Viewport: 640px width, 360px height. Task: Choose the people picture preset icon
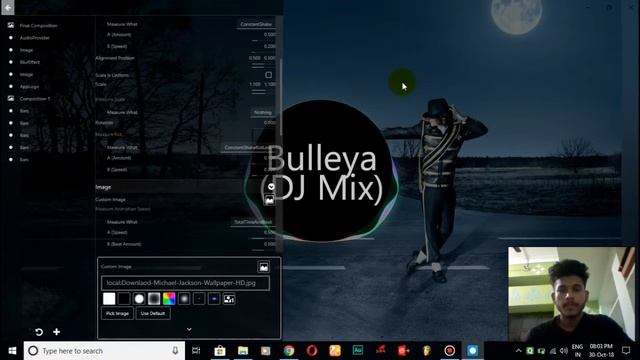pos(229,299)
